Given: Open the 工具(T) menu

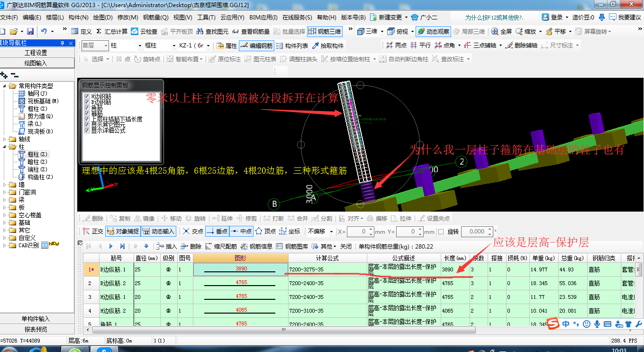Looking at the screenshot, I should [x=206, y=17].
